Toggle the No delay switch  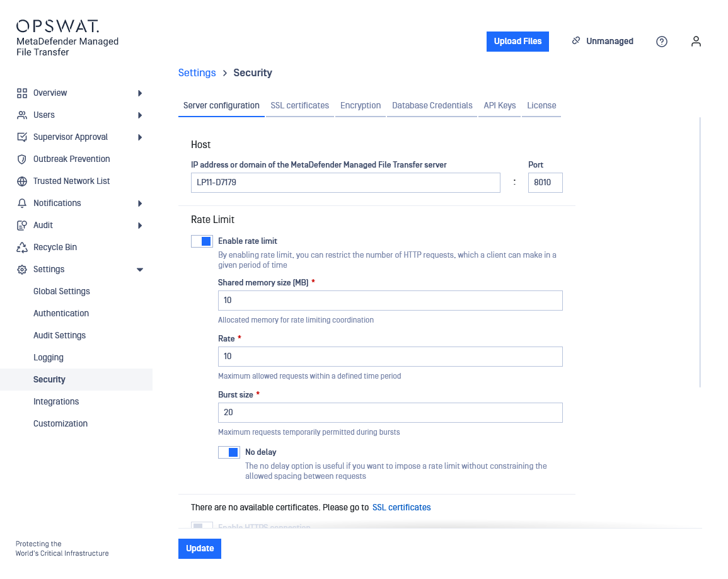point(229,452)
